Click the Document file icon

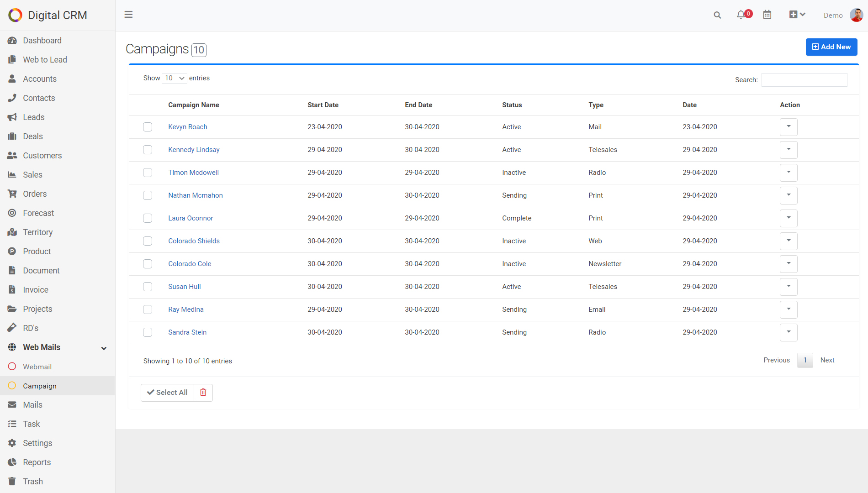(12, 271)
